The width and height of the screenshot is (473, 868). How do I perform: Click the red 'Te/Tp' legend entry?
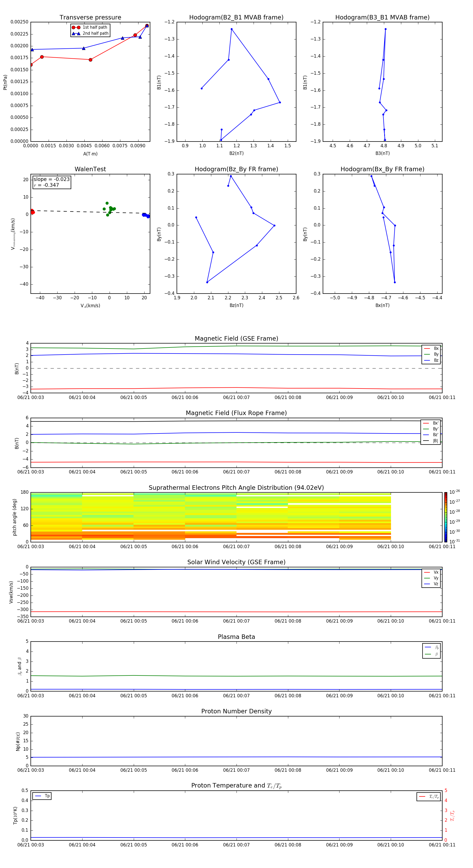(429, 796)
